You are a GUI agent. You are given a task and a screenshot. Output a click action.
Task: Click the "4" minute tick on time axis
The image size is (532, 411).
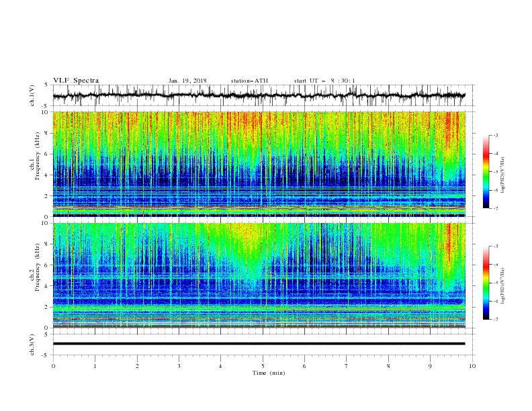(x=220, y=366)
